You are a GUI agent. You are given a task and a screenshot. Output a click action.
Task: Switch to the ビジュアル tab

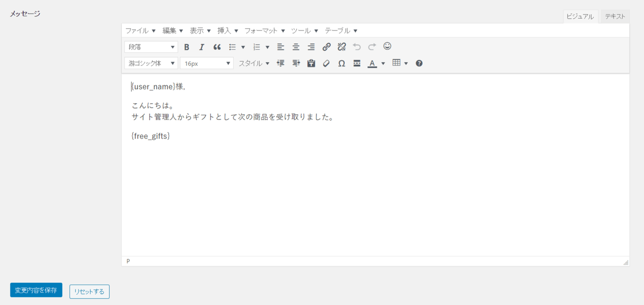[x=580, y=17]
